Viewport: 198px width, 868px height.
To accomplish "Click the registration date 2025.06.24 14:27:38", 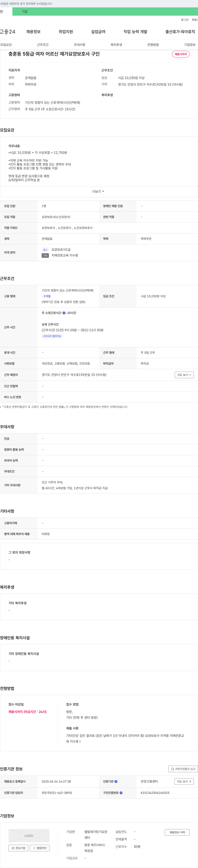I will point(56,781).
